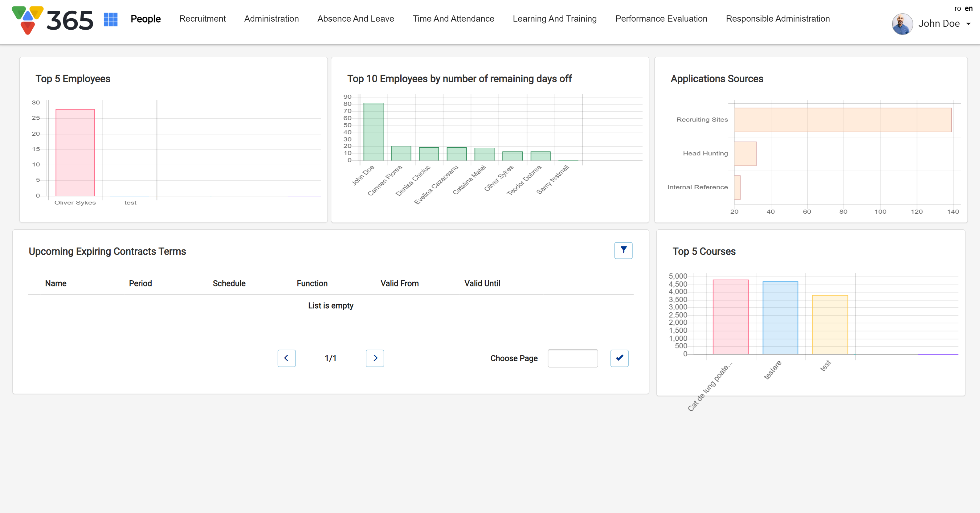
Task: Select the blue testare course bar
Action: pyautogui.click(x=780, y=318)
